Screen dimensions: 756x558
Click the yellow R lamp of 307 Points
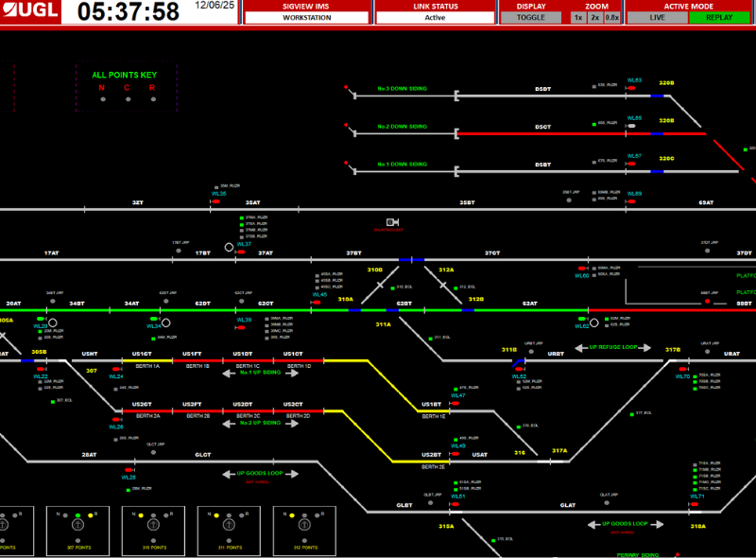click(x=91, y=515)
